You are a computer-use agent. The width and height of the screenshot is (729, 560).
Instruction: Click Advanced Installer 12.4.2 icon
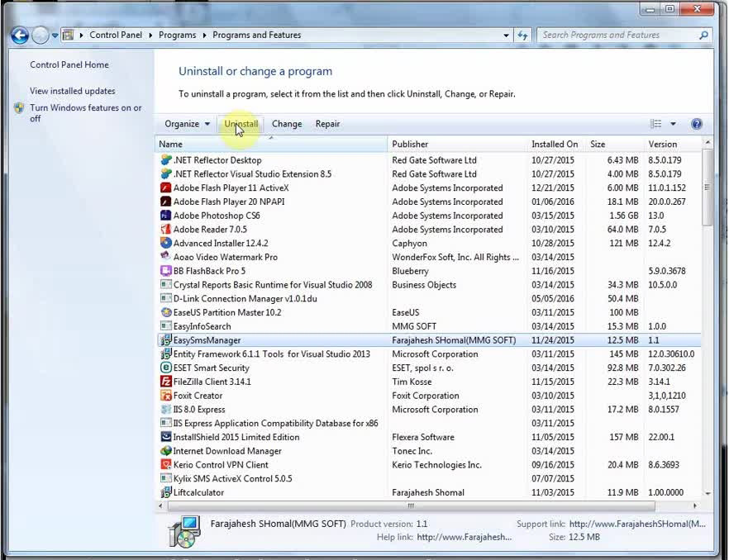(165, 243)
